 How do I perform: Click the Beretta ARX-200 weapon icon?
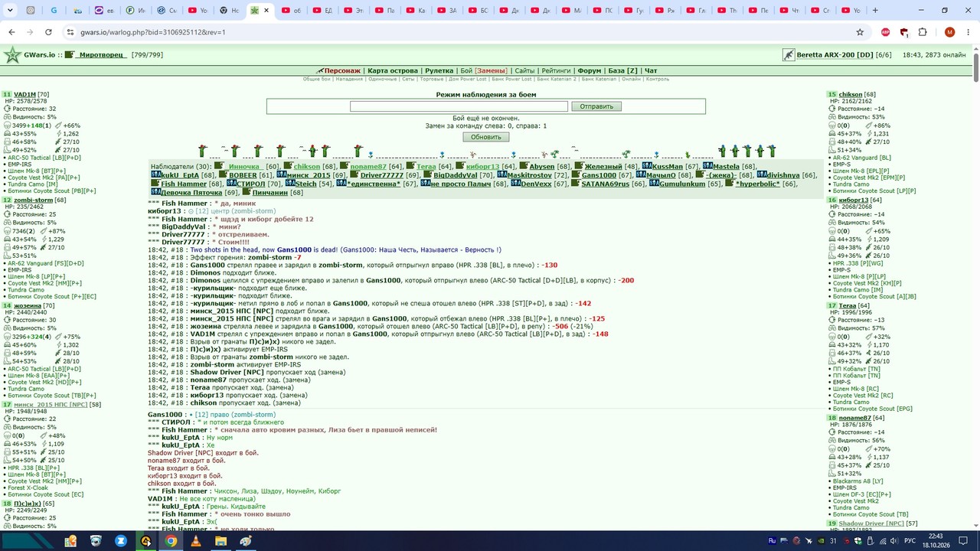[x=789, y=55]
